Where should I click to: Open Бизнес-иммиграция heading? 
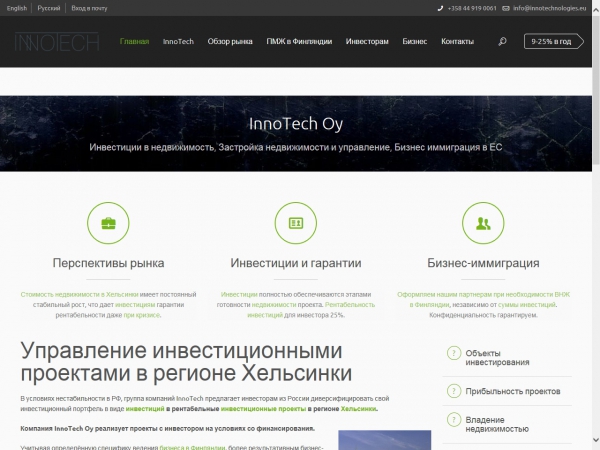click(483, 263)
